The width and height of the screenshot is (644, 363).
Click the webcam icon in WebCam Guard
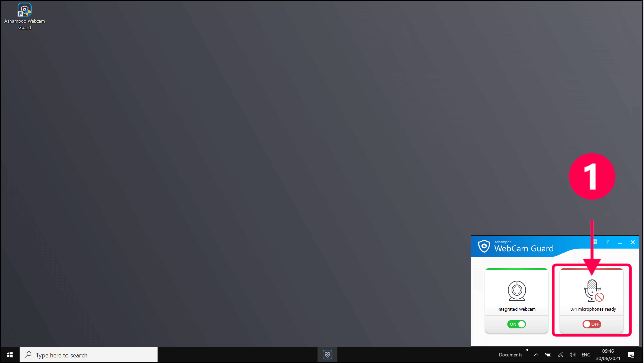(x=516, y=291)
